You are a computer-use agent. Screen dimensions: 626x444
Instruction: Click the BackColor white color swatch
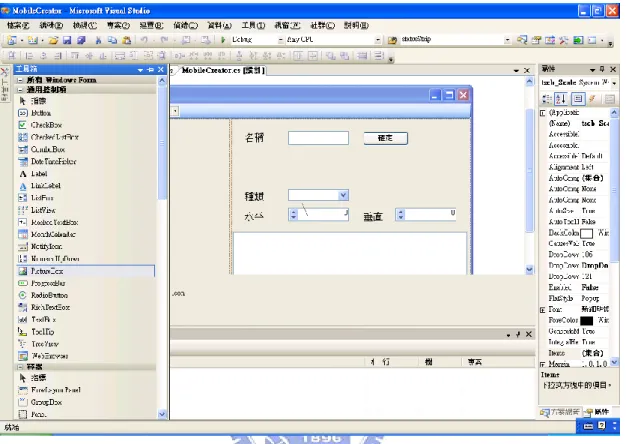(x=586, y=234)
